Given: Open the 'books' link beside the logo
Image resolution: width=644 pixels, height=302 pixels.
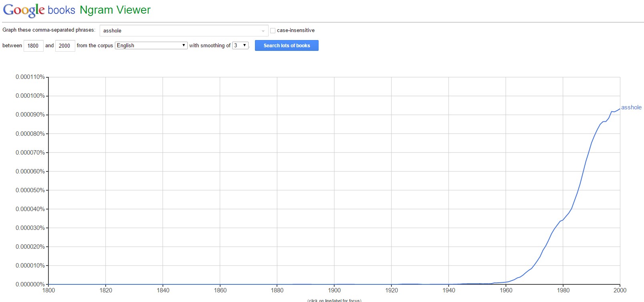Looking at the screenshot, I should [x=61, y=10].
